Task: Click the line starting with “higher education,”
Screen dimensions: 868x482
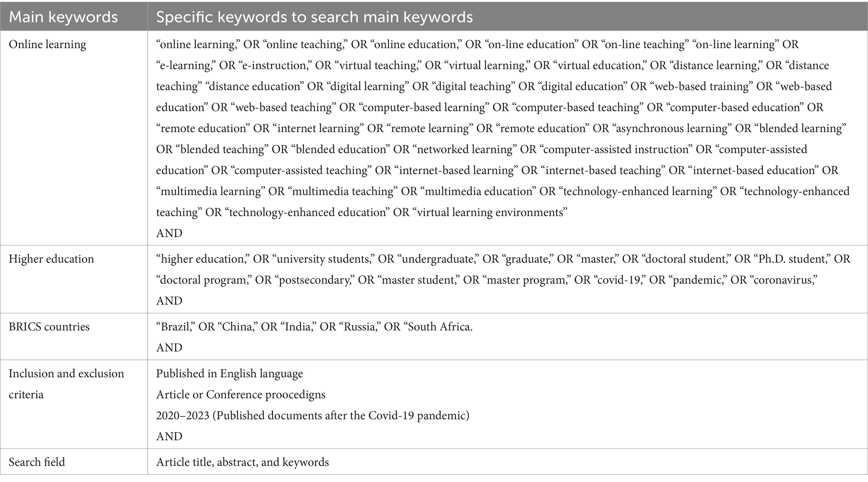Action: (x=503, y=259)
